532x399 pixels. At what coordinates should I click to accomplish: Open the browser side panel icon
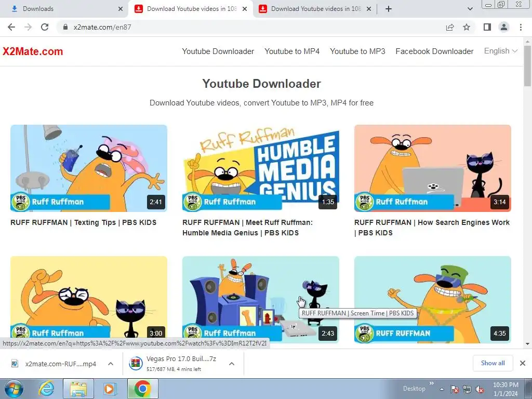487,27
